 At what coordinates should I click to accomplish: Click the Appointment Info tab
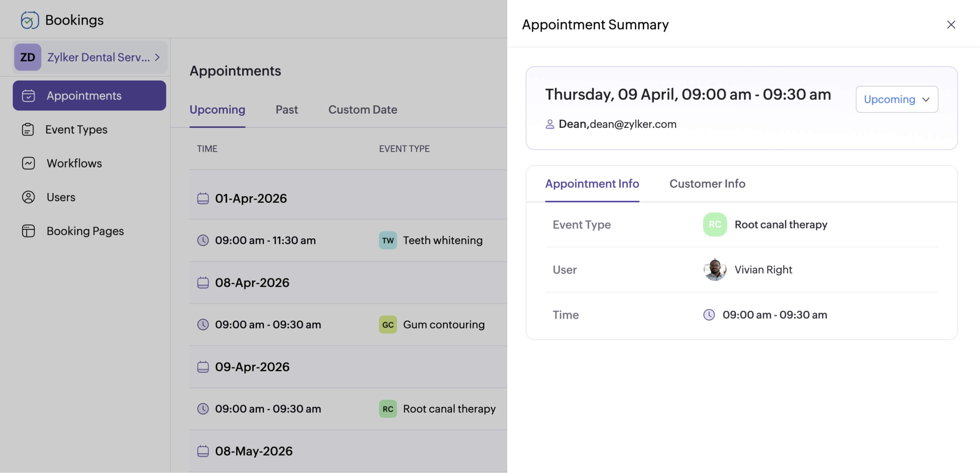pyautogui.click(x=592, y=184)
